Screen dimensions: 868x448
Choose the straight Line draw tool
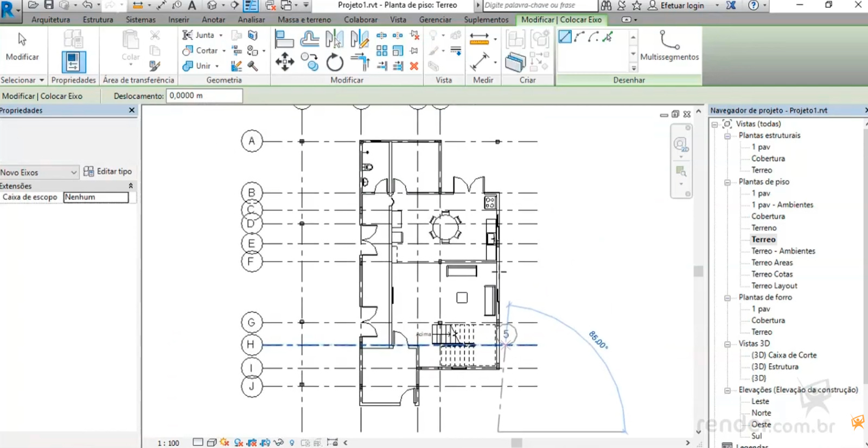[565, 37]
